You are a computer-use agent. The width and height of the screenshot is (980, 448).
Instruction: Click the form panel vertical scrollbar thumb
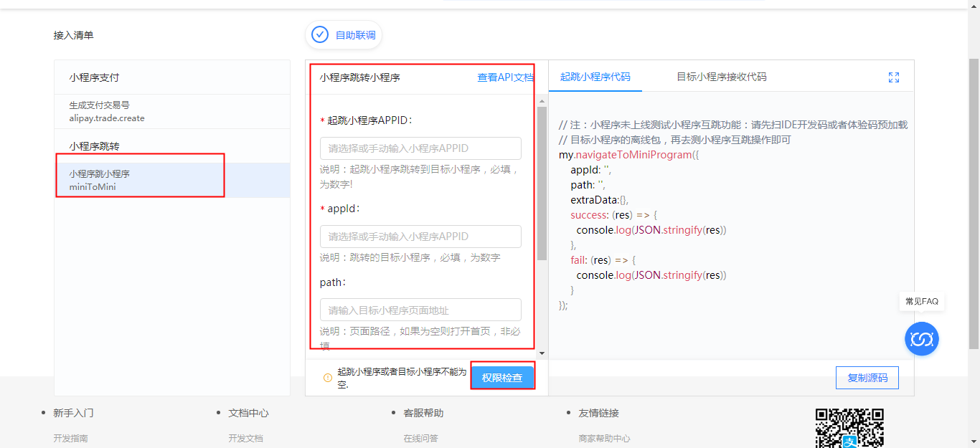(542, 184)
